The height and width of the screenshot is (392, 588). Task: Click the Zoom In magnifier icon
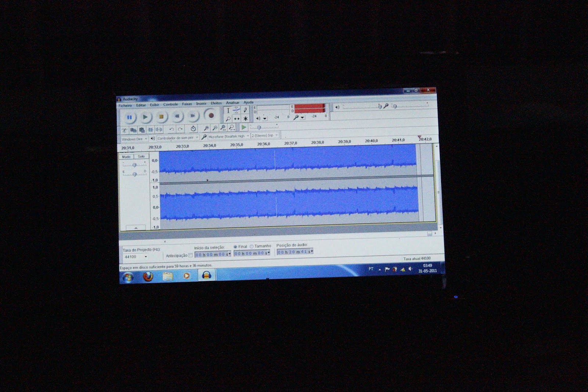click(x=207, y=128)
